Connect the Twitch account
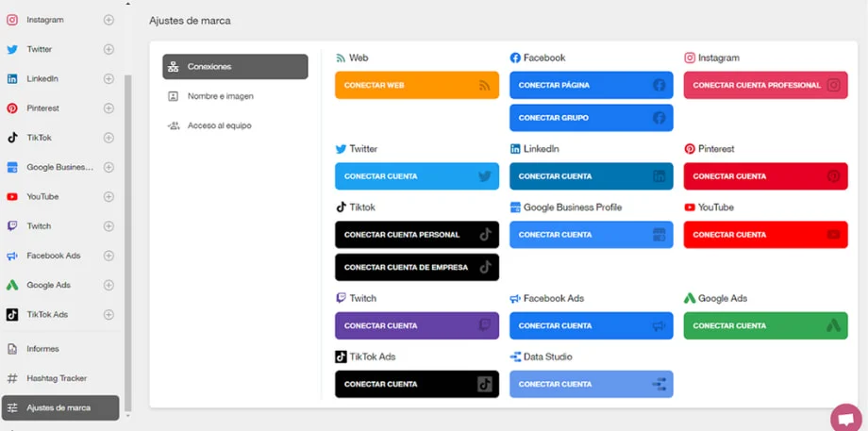868x431 pixels. [417, 326]
